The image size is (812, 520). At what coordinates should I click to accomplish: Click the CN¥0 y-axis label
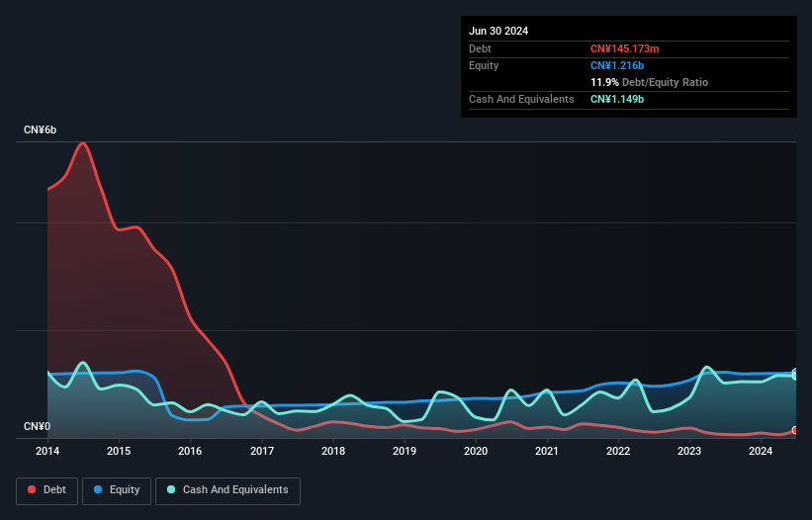click(38, 426)
